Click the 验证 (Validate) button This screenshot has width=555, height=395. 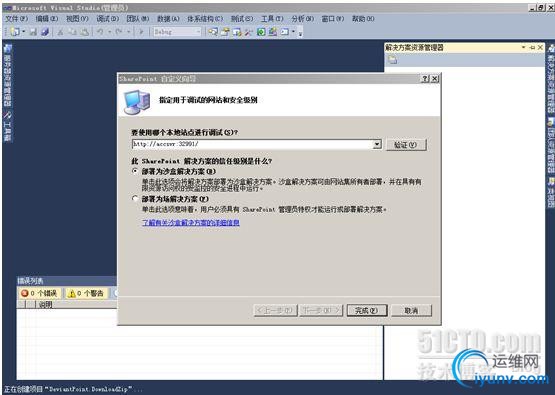click(406, 145)
